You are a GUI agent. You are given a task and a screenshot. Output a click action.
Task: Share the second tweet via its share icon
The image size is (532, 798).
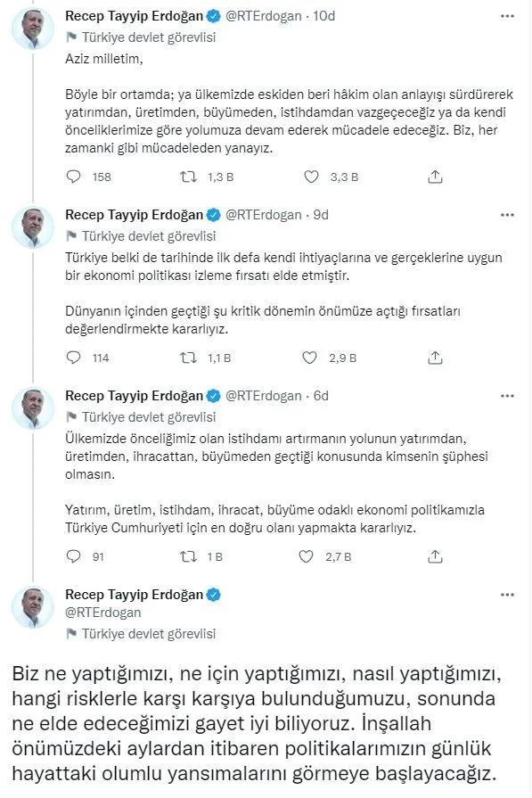435,358
